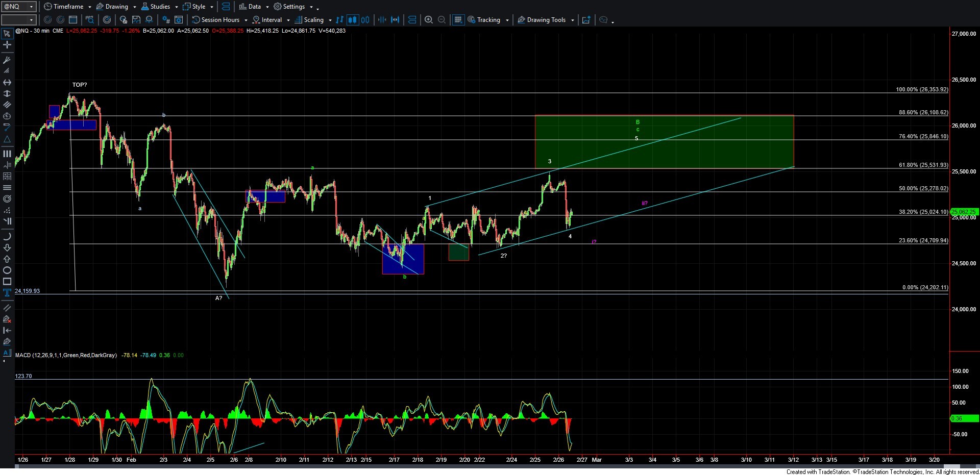The width and height of the screenshot is (980, 475).
Task: Toggle candlestick chart style button
Action: [x=352, y=20]
